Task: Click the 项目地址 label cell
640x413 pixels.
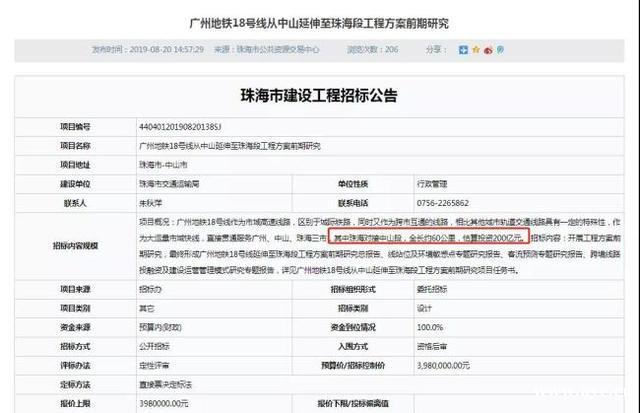Action: click(x=76, y=165)
